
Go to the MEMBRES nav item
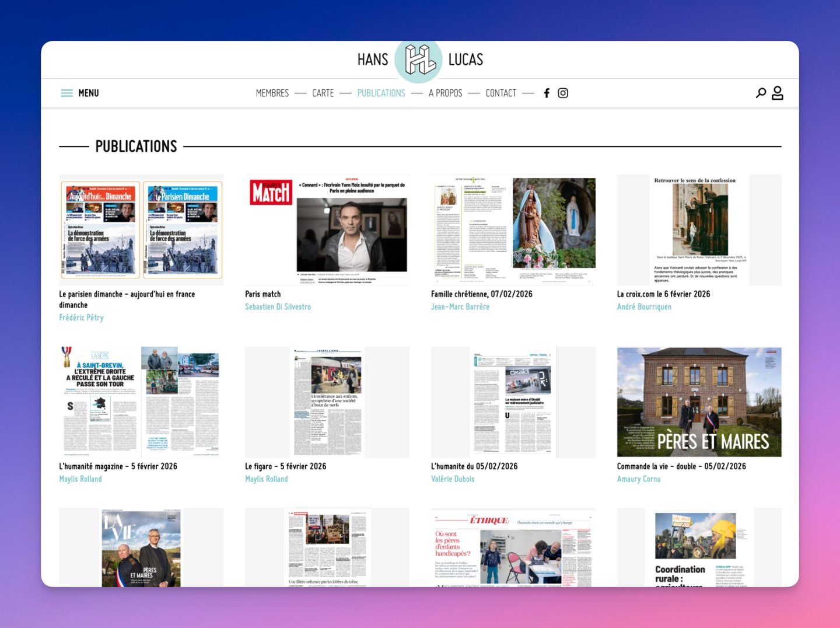click(272, 93)
